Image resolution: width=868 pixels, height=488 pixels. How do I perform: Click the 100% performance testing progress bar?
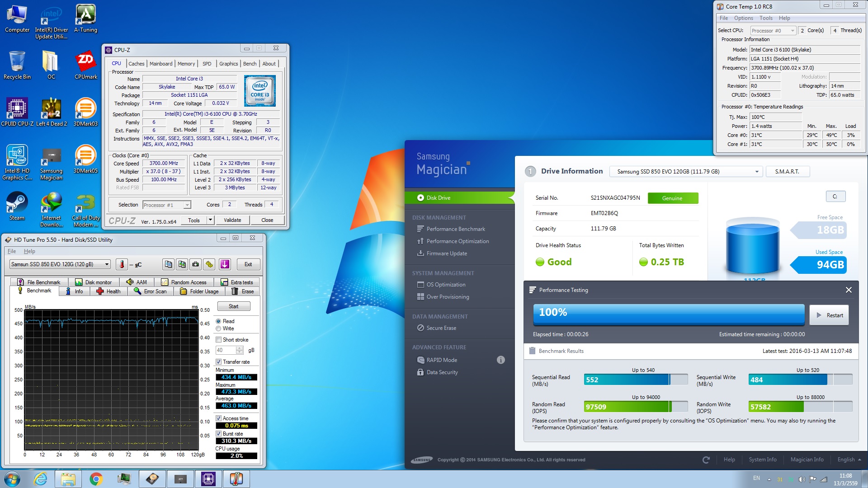click(x=669, y=314)
